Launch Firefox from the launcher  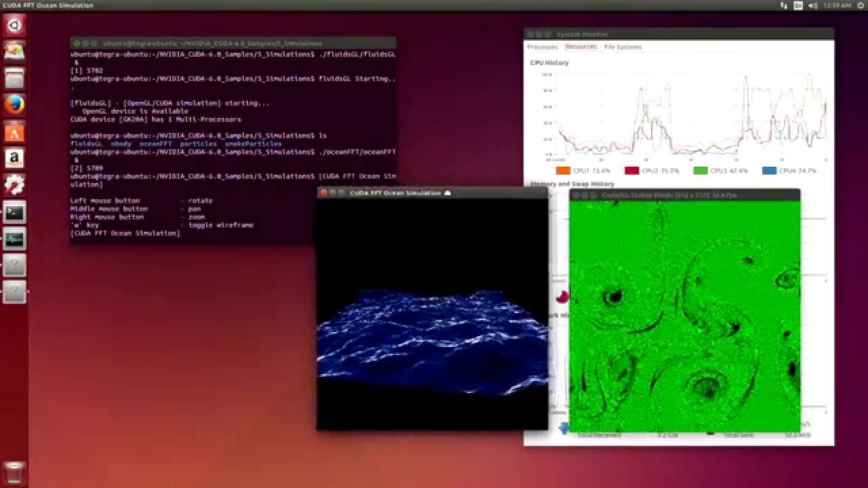14,104
